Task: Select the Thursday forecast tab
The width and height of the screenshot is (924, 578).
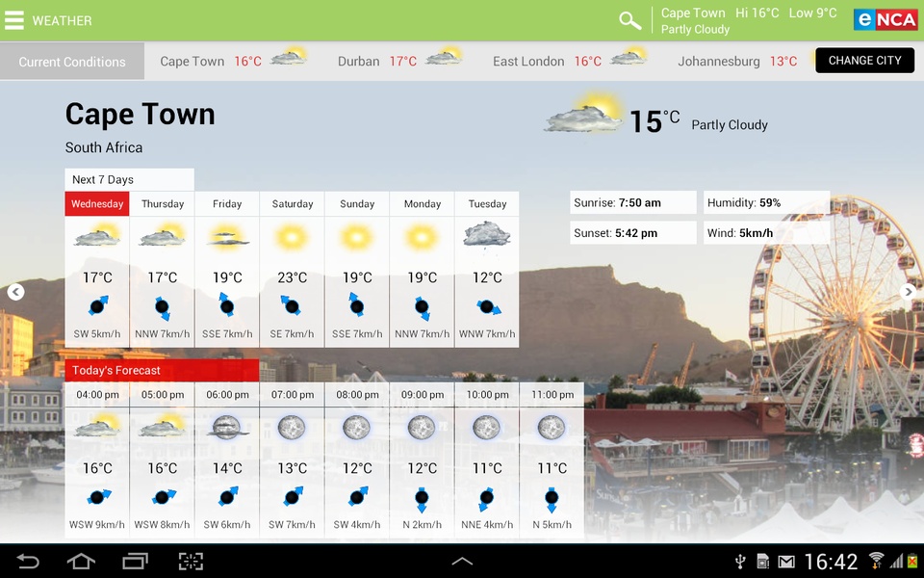Action: tap(163, 203)
